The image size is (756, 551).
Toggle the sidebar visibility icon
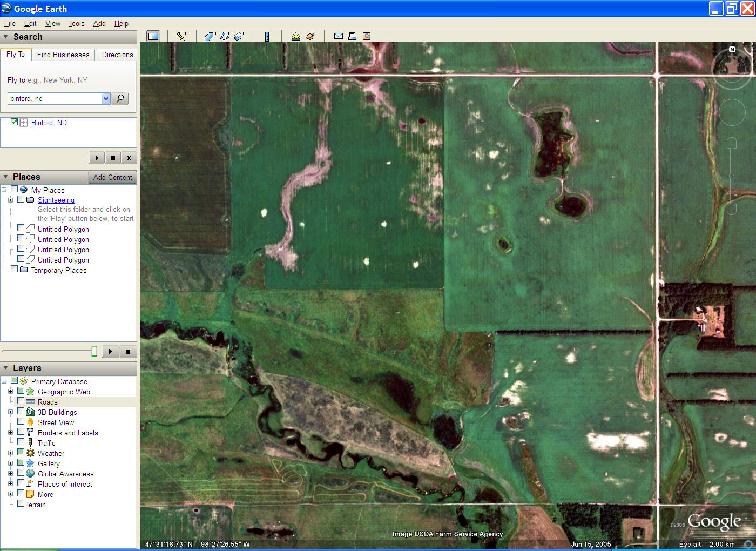point(153,36)
